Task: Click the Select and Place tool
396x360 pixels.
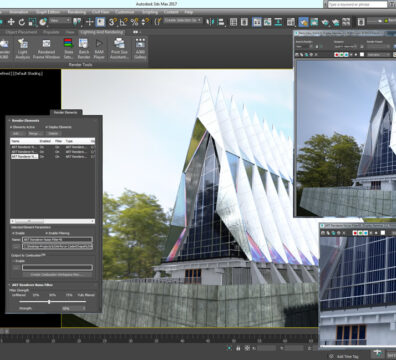Action: coord(43,22)
